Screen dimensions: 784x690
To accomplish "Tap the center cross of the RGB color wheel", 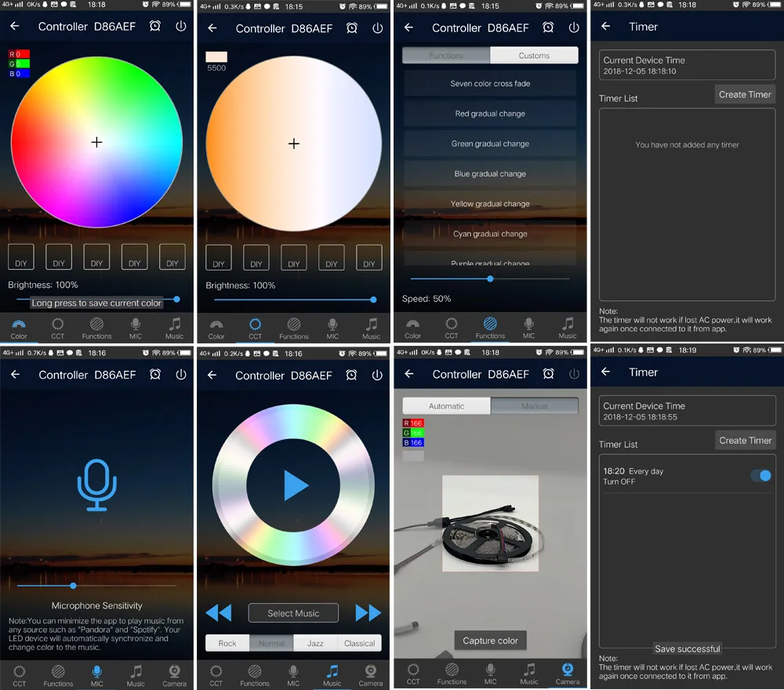I will tap(96, 143).
